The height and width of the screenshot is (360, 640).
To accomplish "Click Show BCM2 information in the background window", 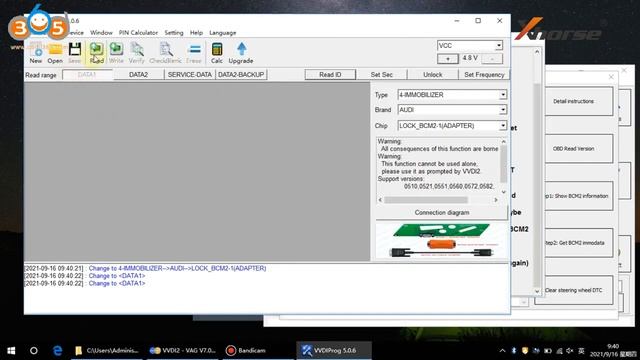I will 576,196.
